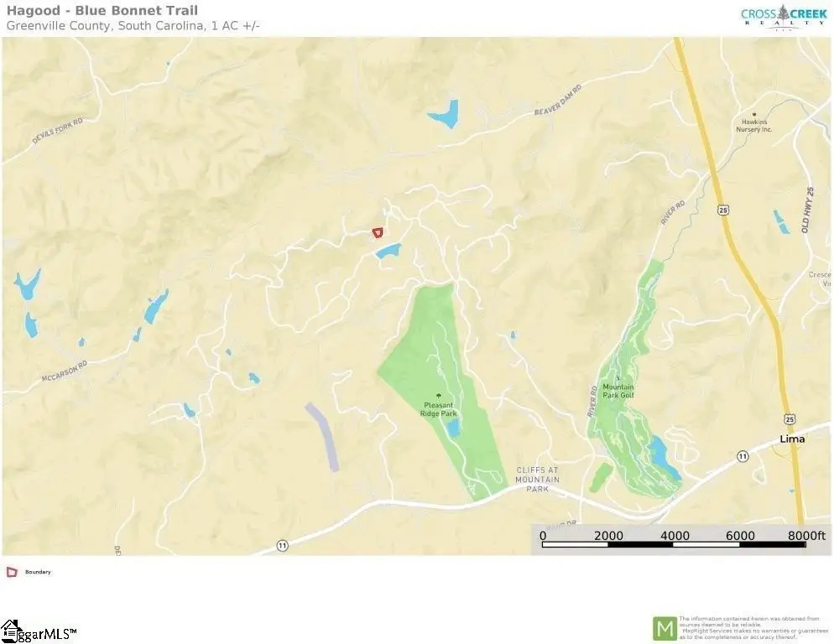Click the Hagood - Blue Bonnet Trail title
The height and width of the screenshot is (644, 834).
point(102,11)
